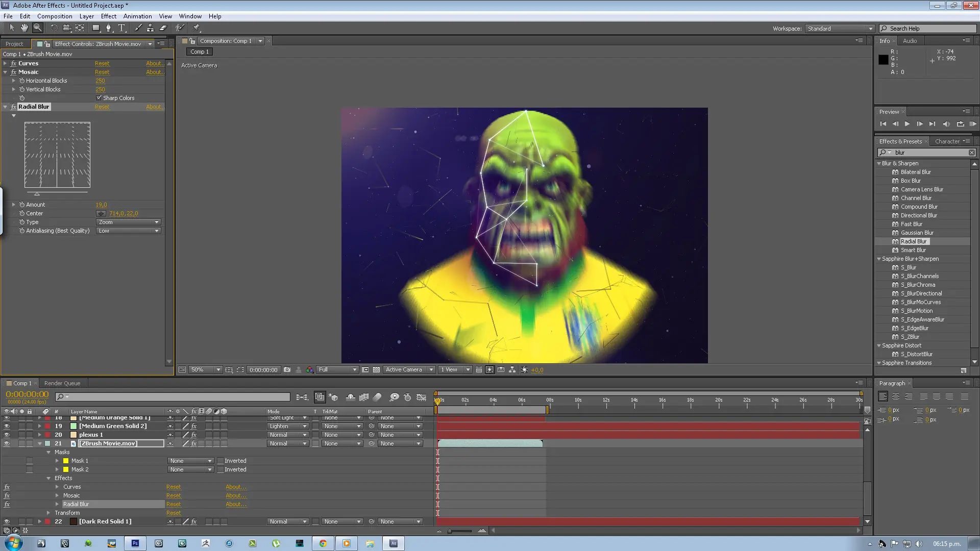
Task: Open the Radial Blur Type dropdown
Action: click(x=129, y=222)
